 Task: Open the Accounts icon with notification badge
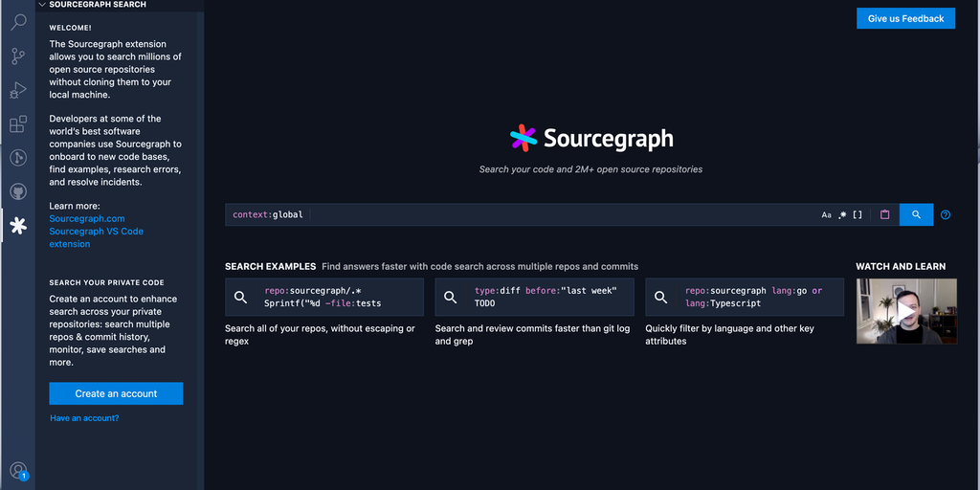click(x=17, y=470)
